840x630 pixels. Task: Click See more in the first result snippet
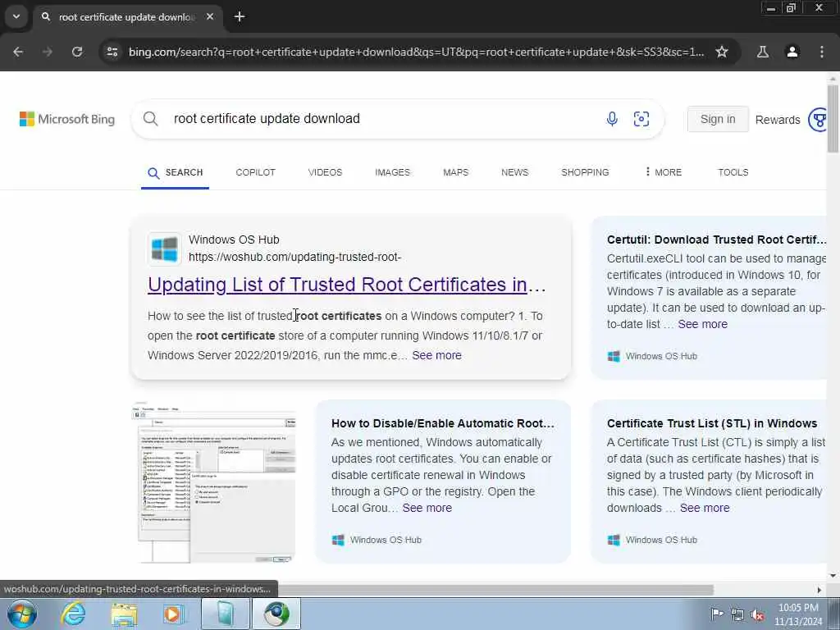coord(436,355)
